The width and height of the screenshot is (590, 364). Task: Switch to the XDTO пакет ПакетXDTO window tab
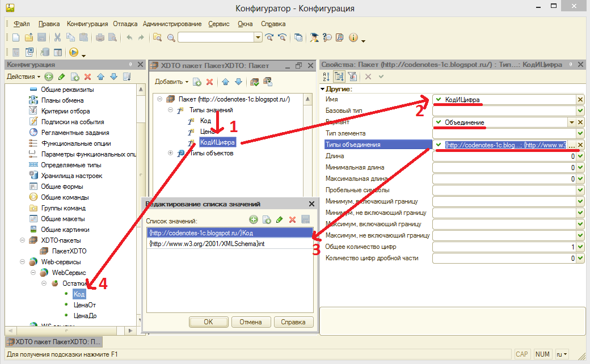tap(54, 342)
